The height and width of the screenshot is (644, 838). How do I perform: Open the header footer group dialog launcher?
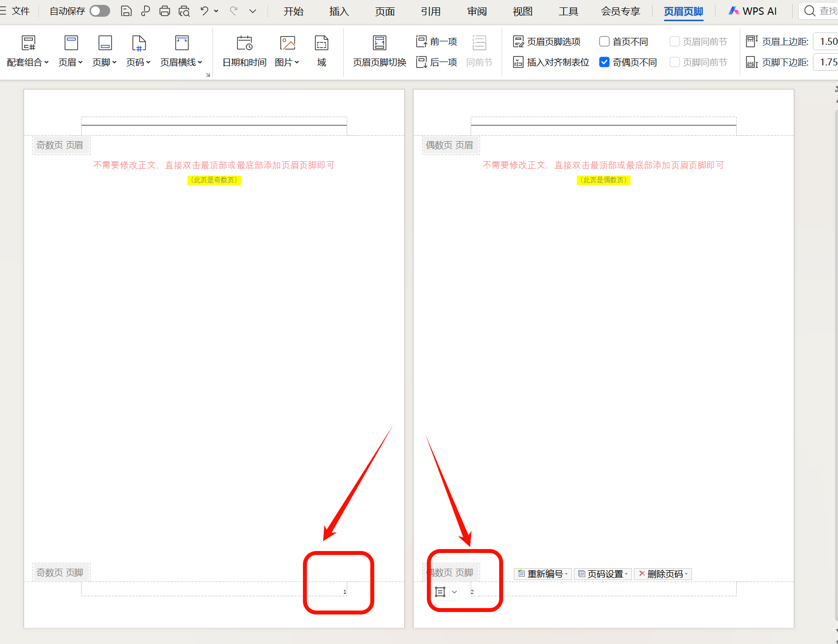(x=208, y=75)
